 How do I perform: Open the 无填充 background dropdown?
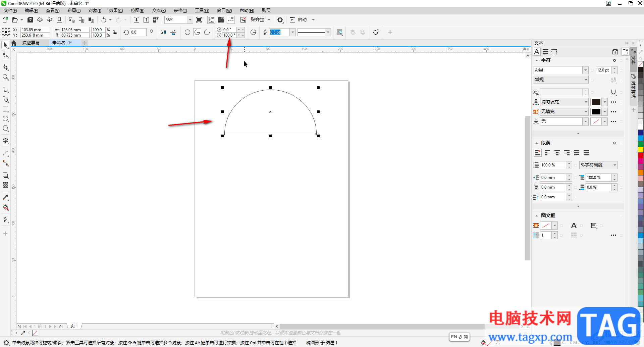(x=586, y=112)
